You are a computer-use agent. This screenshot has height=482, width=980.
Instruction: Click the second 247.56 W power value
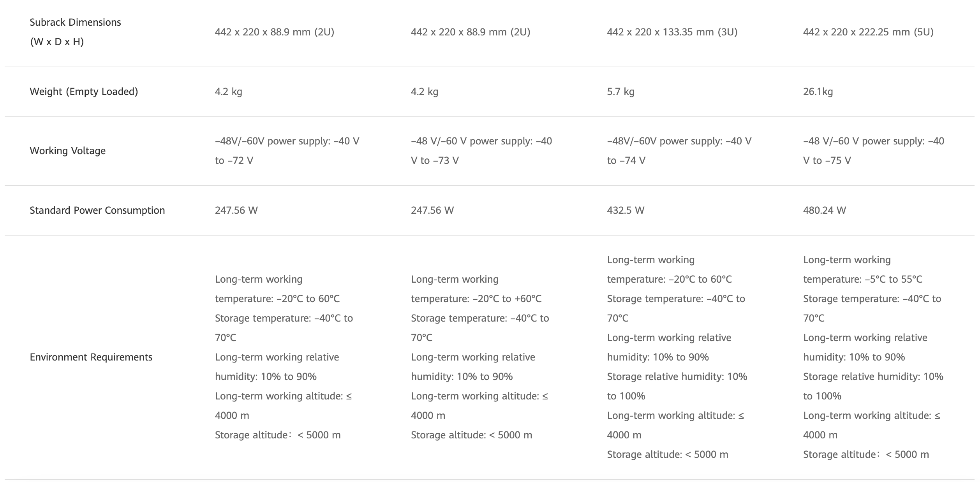(432, 210)
